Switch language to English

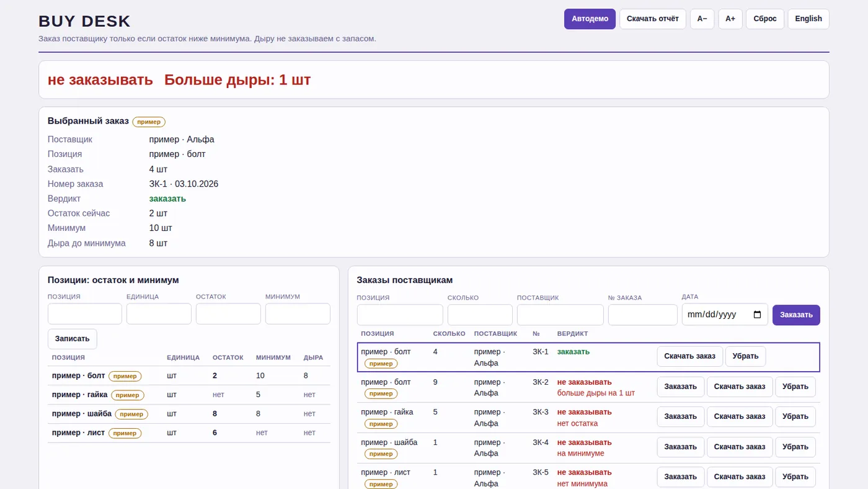pyautogui.click(x=808, y=19)
